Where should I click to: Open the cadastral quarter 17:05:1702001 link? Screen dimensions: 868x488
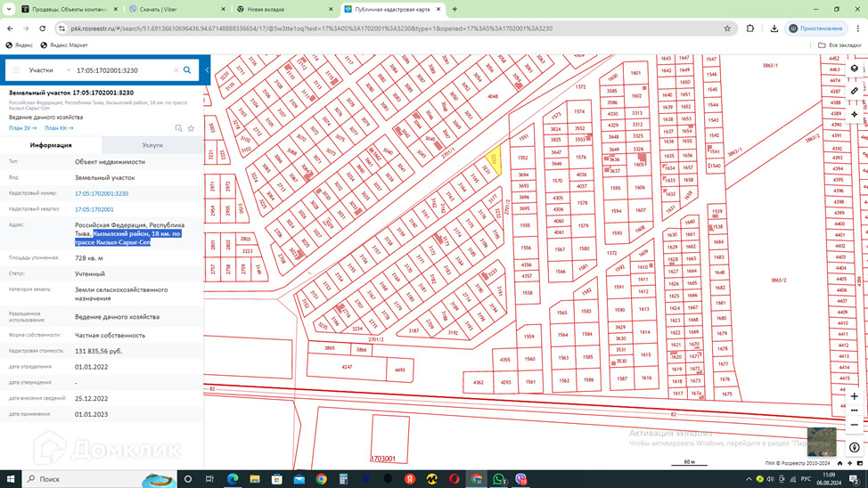94,209
